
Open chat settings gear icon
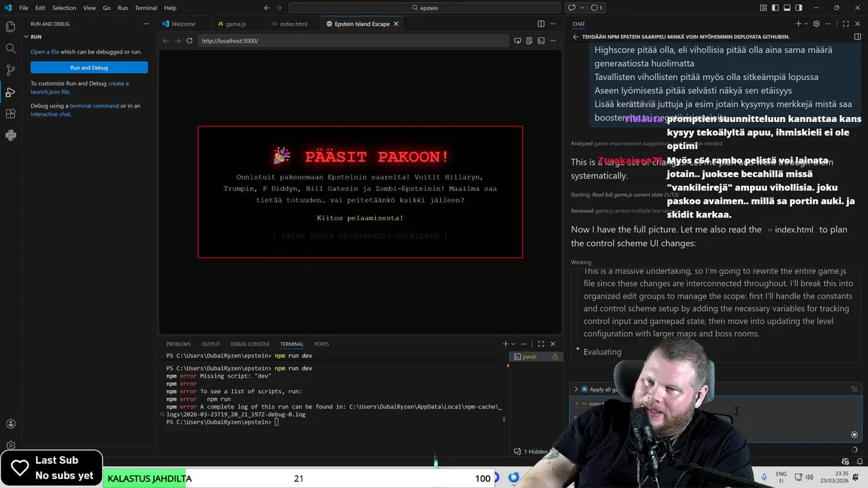tap(816, 24)
